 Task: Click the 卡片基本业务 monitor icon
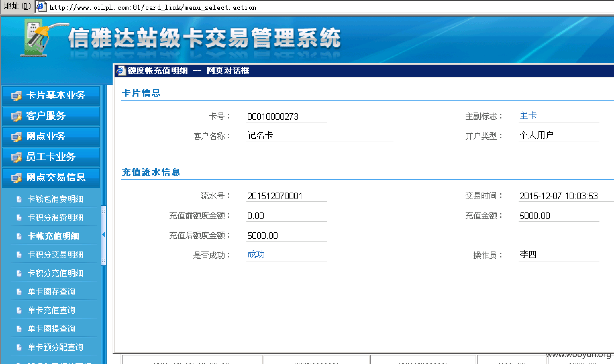click(x=16, y=96)
